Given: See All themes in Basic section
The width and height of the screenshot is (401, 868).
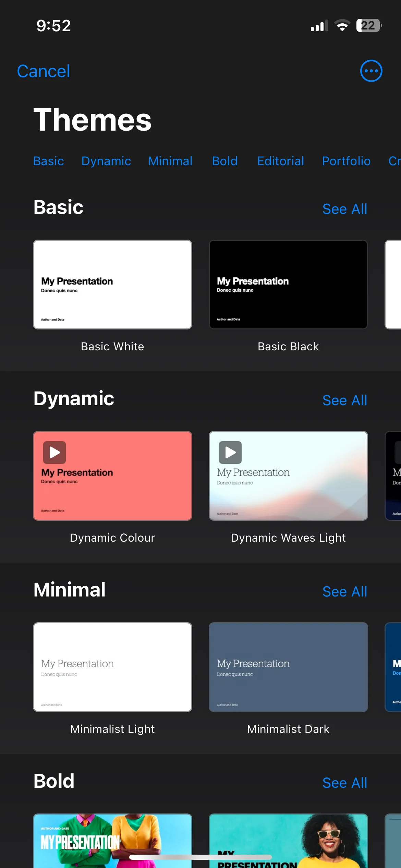Looking at the screenshot, I should pyautogui.click(x=345, y=209).
